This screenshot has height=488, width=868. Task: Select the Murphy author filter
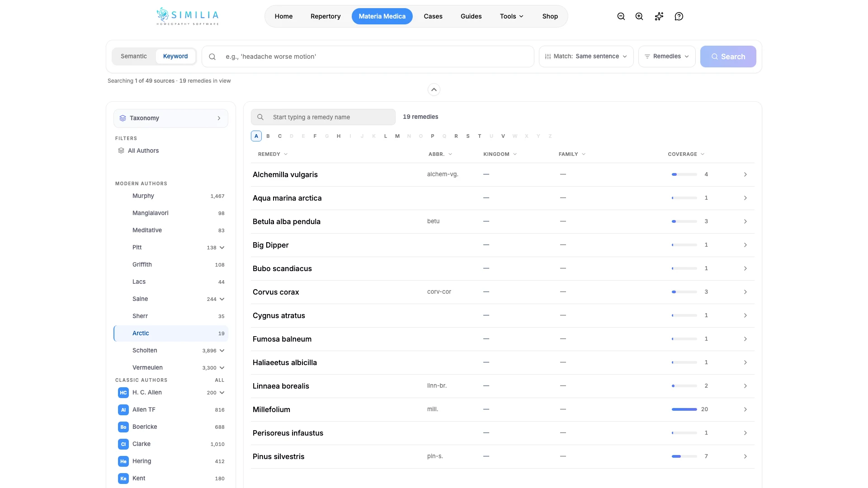(171, 196)
